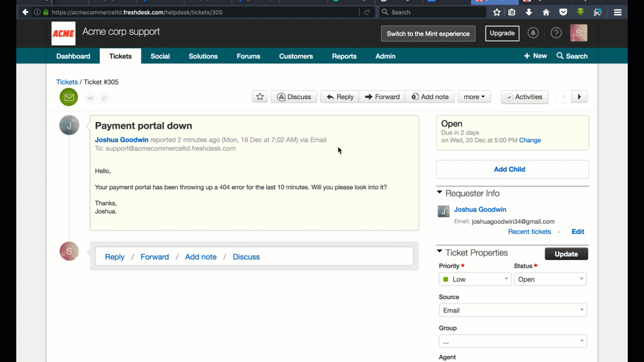Open browser bookmarks list icon
Screen dimensions: 644x362
click(512, 12)
